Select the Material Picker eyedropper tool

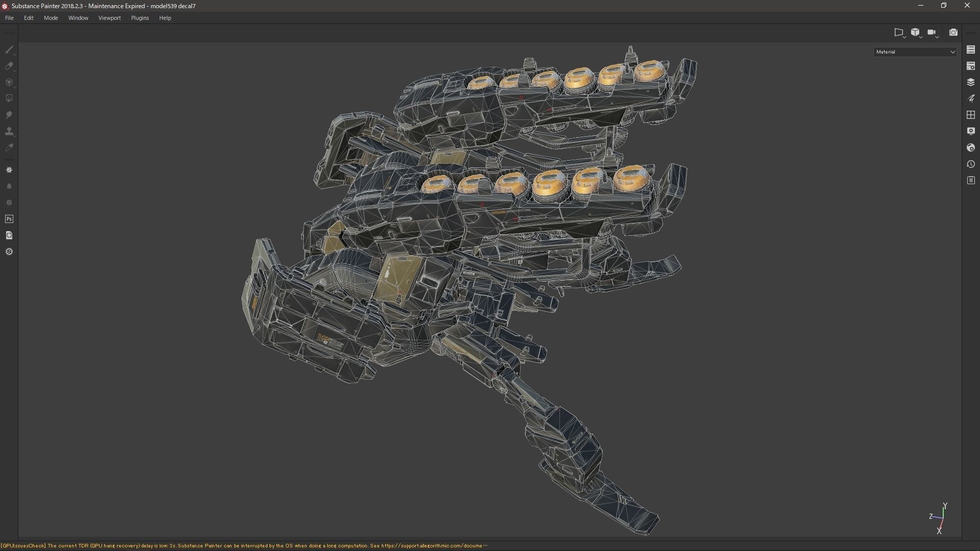click(x=9, y=147)
